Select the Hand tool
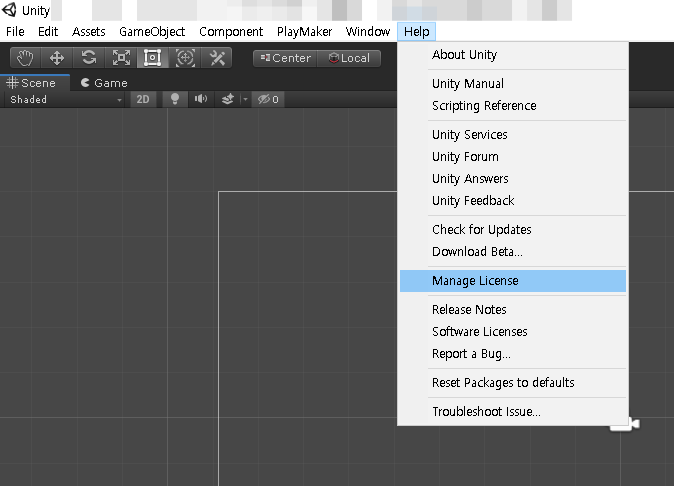Viewport: 674px width, 486px height. pyautogui.click(x=25, y=58)
